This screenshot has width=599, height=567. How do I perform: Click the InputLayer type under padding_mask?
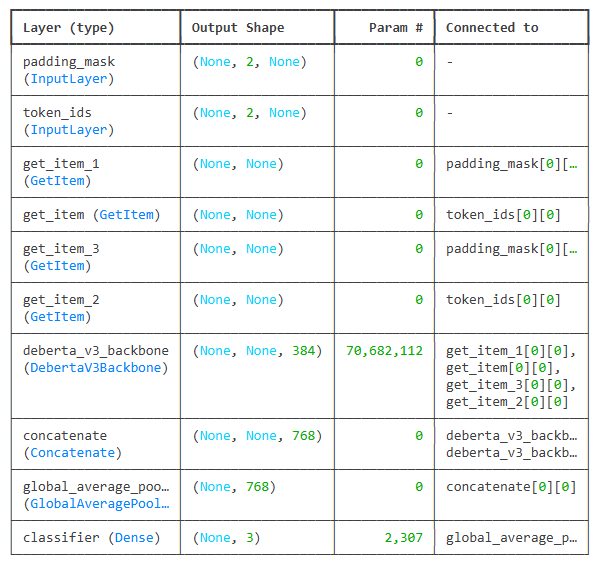point(69,79)
